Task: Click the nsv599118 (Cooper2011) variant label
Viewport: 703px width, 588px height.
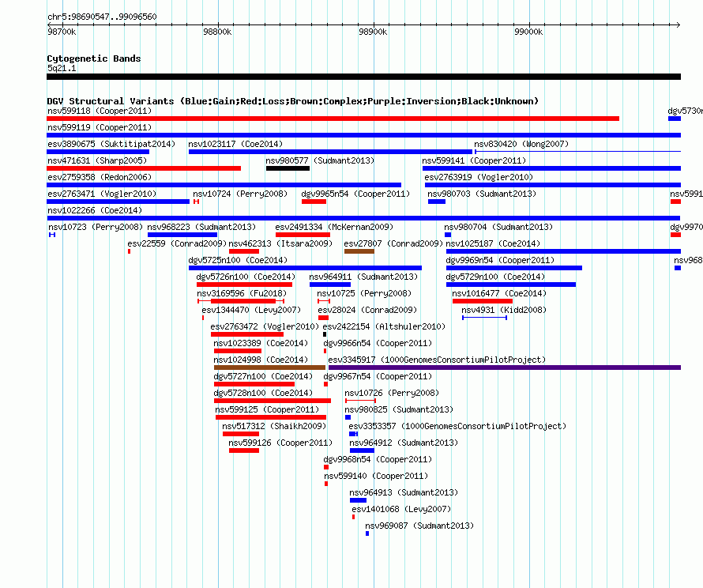Action: (x=100, y=111)
